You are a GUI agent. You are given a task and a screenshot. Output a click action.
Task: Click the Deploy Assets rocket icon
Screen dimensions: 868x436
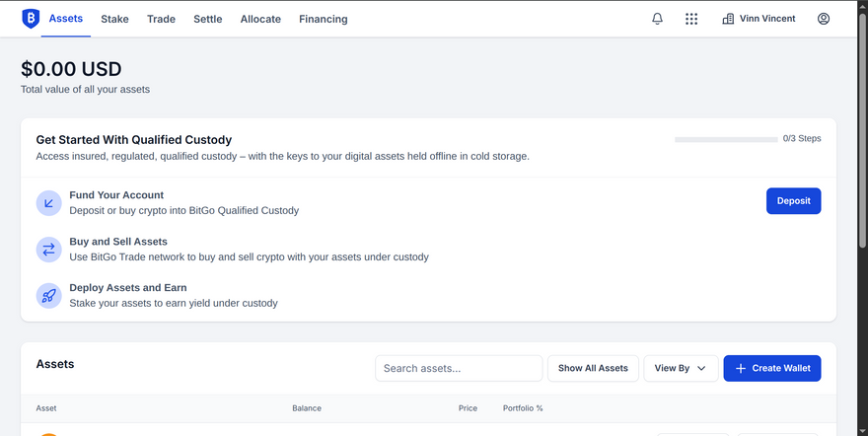(x=48, y=295)
